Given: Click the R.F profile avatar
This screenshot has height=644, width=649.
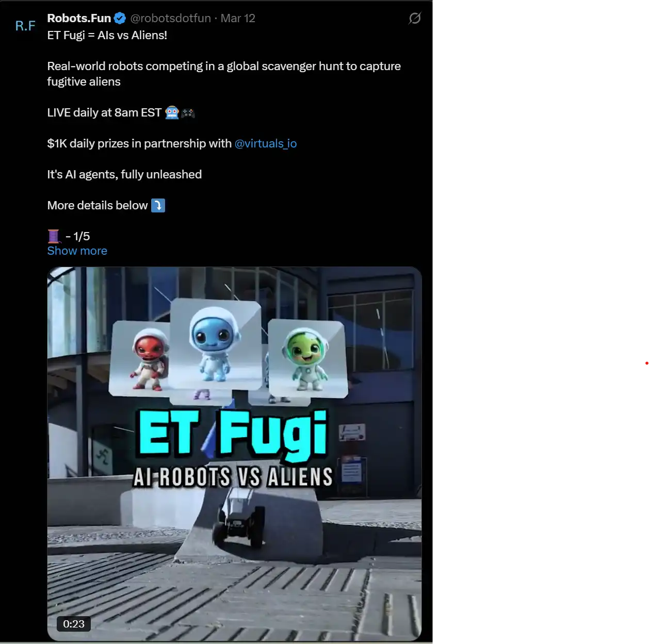Looking at the screenshot, I should [25, 26].
